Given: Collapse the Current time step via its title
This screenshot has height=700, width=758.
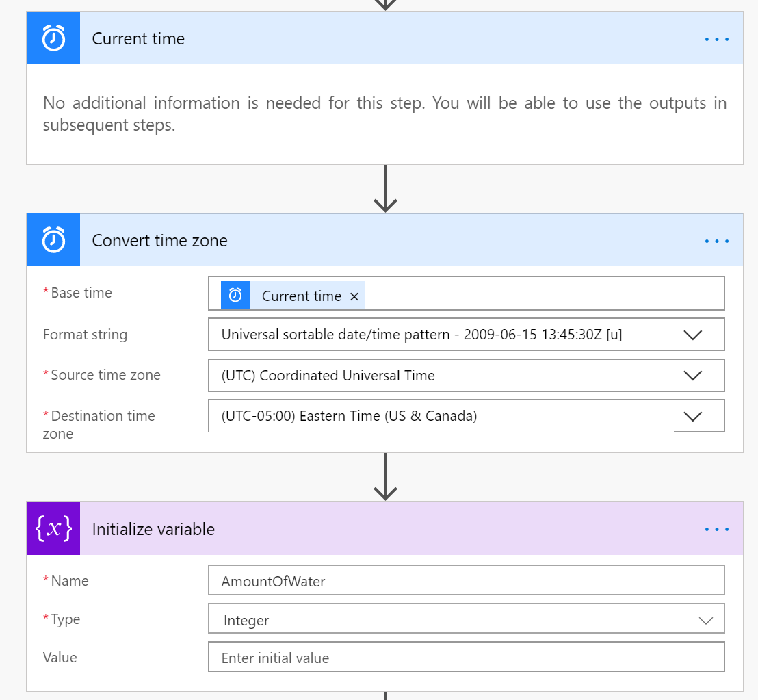Looking at the screenshot, I should [138, 39].
